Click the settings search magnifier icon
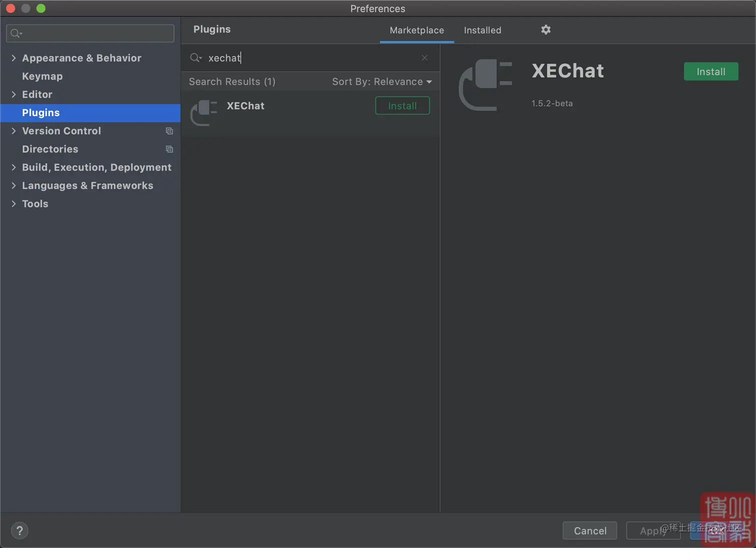Image resolution: width=756 pixels, height=548 pixels. point(16,34)
